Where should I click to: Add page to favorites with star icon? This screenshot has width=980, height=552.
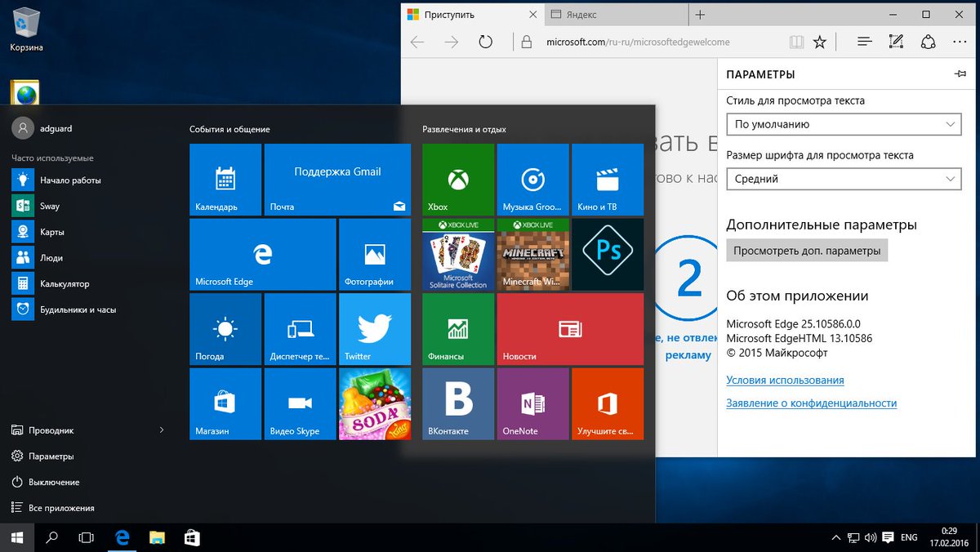[820, 42]
